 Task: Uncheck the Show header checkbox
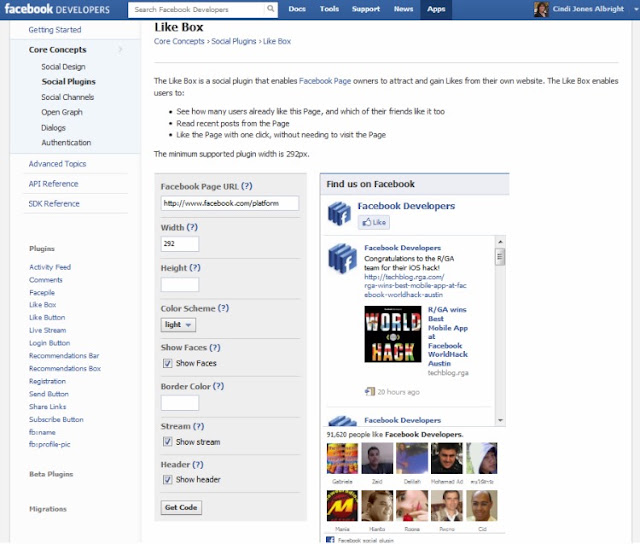click(x=167, y=480)
